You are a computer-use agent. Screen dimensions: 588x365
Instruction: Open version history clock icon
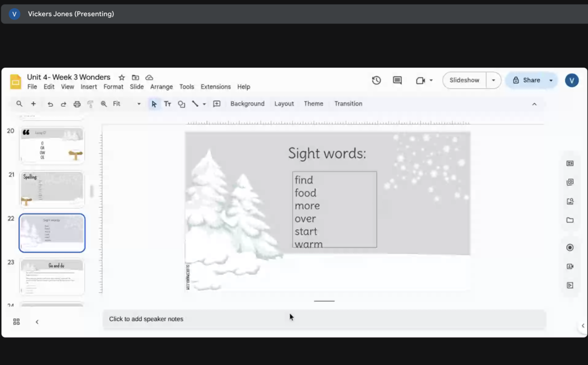coord(376,80)
